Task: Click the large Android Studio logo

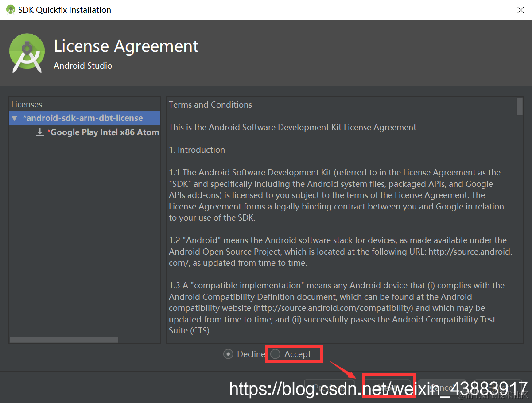Action: coord(27,53)
